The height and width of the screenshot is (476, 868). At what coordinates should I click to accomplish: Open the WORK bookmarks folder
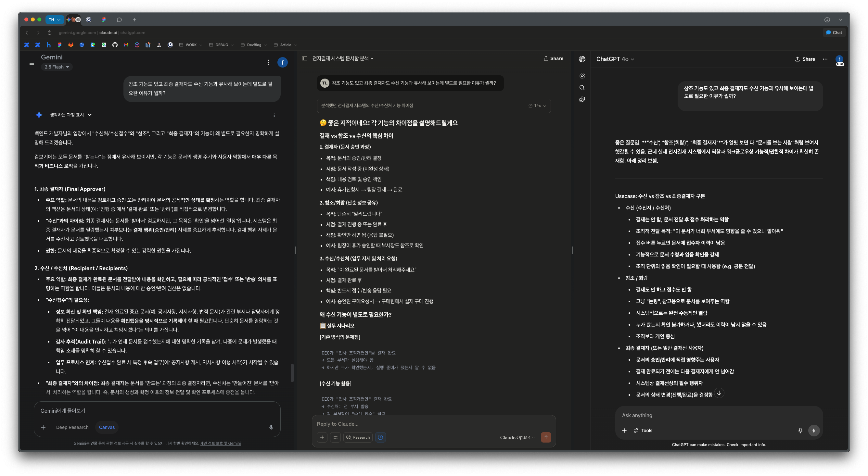pos(191,45)
